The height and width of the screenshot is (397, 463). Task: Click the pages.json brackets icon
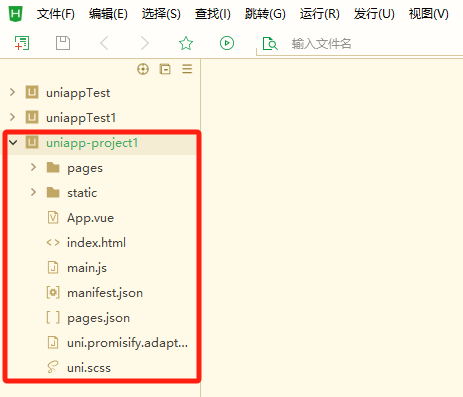pos(53,318)
